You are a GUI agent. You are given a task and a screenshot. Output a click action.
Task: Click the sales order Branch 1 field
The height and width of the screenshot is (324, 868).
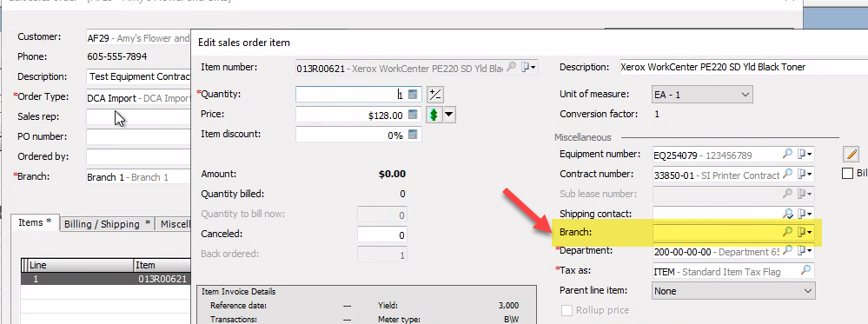[x=138, y=177]
